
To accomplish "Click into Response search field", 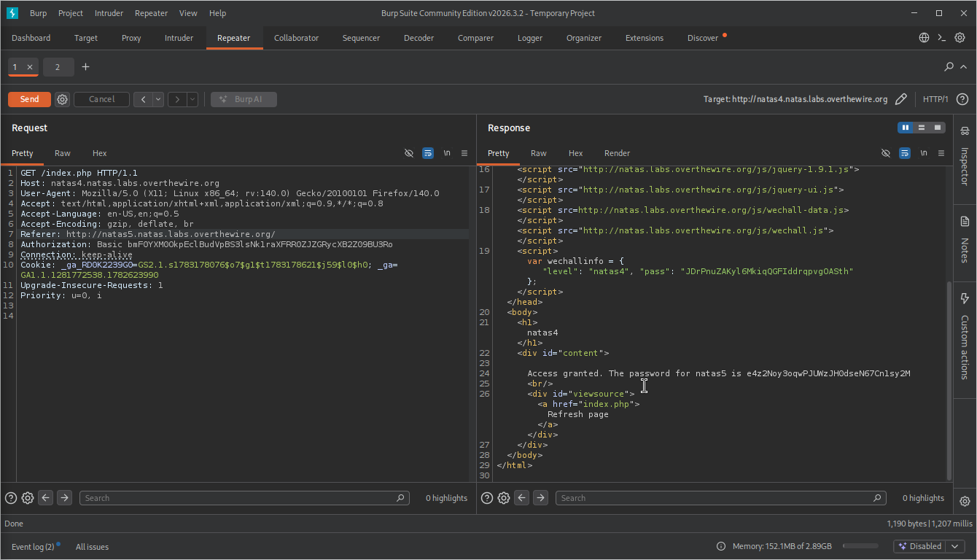I will pyautogui.click(x=721, y=498).
